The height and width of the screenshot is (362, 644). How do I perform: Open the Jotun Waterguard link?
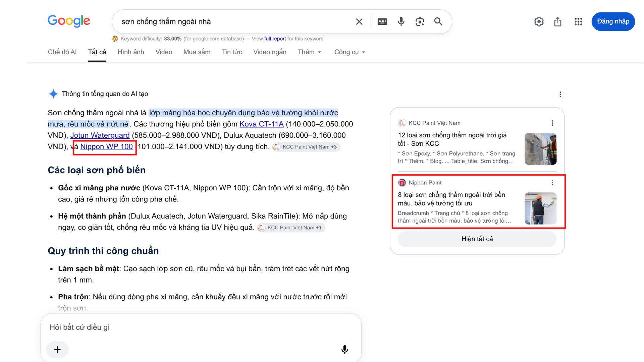[100, 135]
